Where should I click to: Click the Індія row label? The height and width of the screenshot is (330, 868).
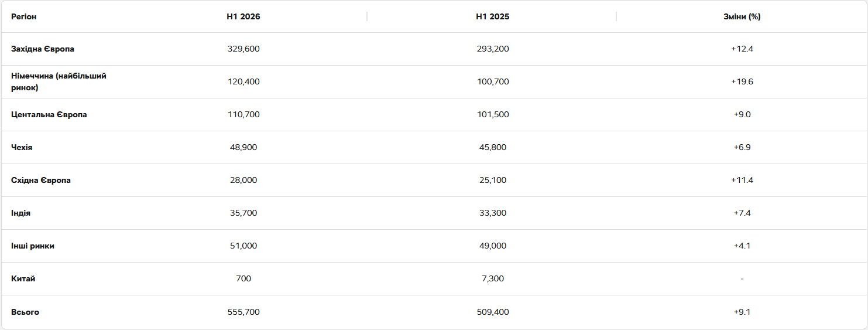pyautogui.click(x=20, y=213)
